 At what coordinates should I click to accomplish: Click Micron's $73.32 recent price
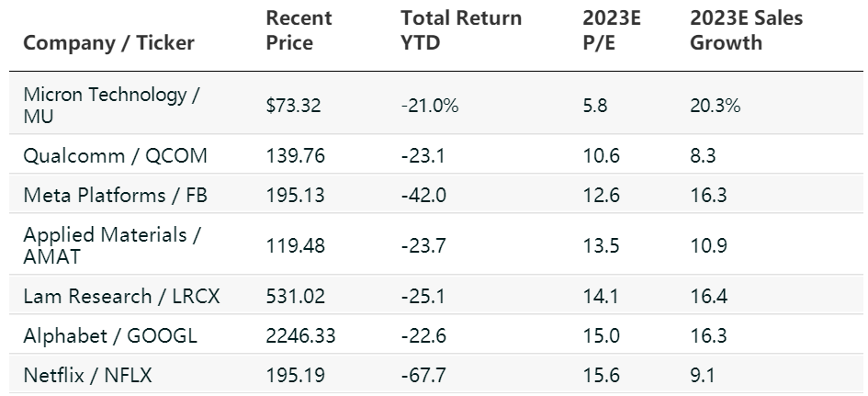coord(293,106)
